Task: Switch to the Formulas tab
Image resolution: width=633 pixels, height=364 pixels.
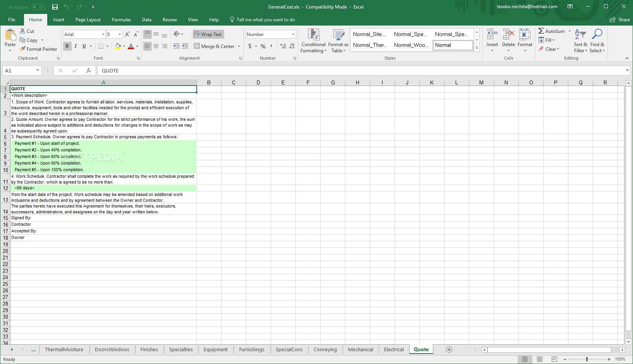Action: tap(121, 20)
